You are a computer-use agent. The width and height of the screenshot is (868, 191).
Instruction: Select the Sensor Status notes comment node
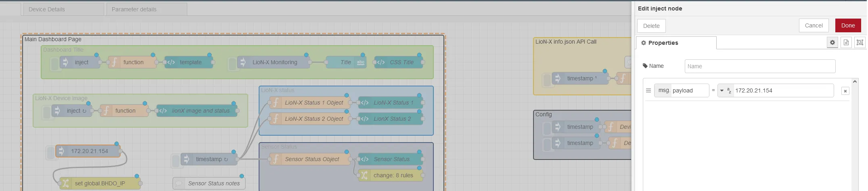click(x=209, y=183)
